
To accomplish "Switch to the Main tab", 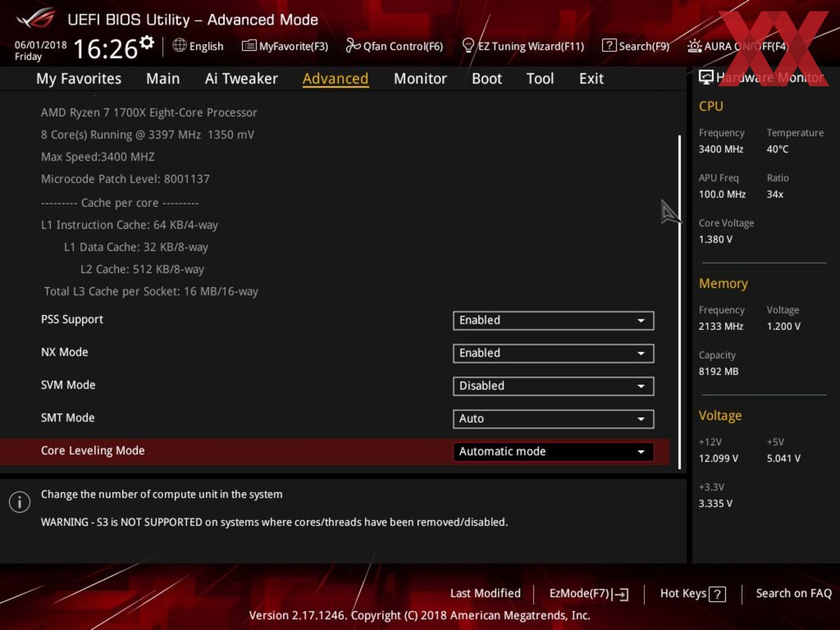I will (x=163, y=78).
